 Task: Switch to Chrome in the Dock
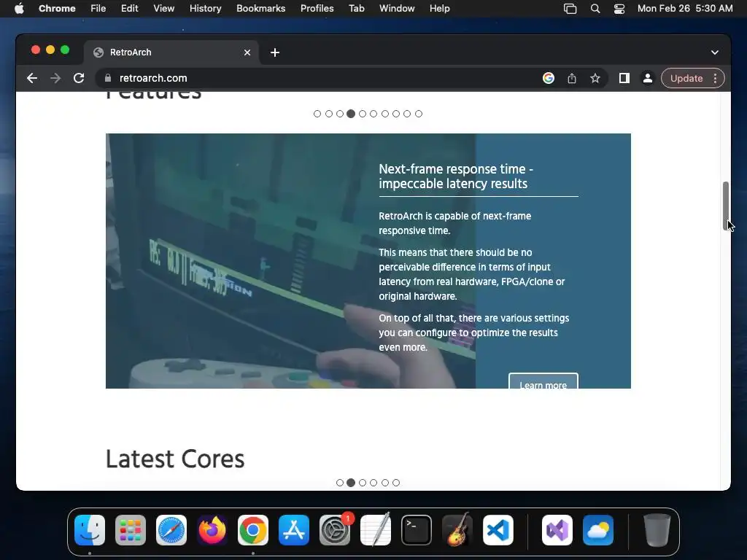253,530
